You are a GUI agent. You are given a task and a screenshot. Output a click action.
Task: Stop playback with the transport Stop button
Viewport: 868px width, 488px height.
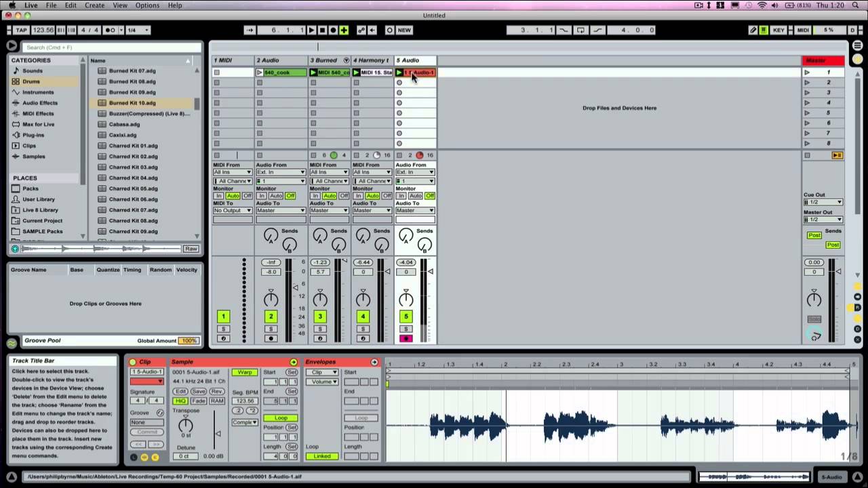pyautogui.click(x=323, y=30)
